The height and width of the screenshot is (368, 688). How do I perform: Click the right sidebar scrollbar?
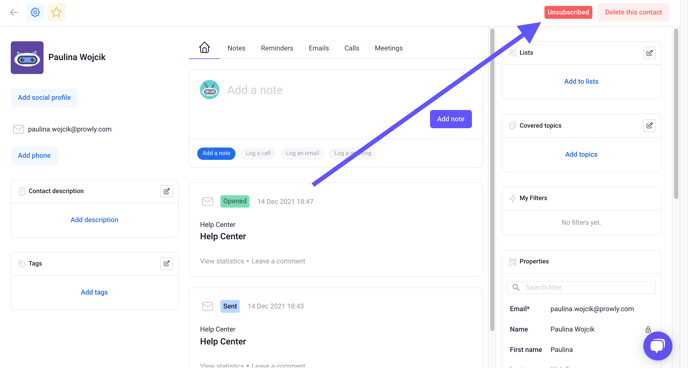point(676,113)
